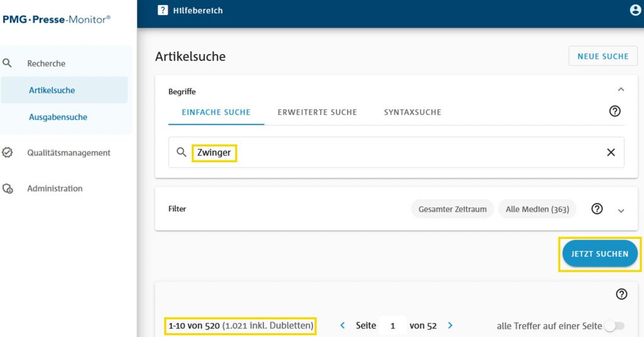Open the Hilfebereich link in header
The height and width of the screenshot is (337, 644).
[x=197, y=11]
